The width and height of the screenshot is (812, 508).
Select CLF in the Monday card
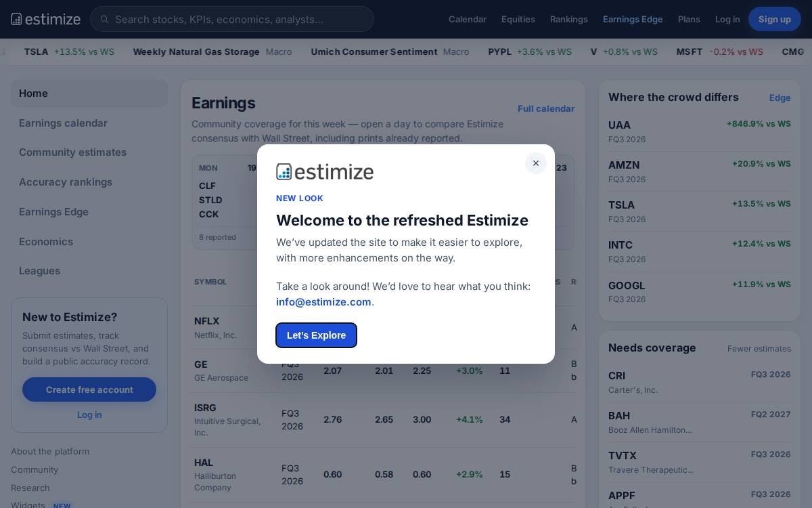click(x=207, y=186)
